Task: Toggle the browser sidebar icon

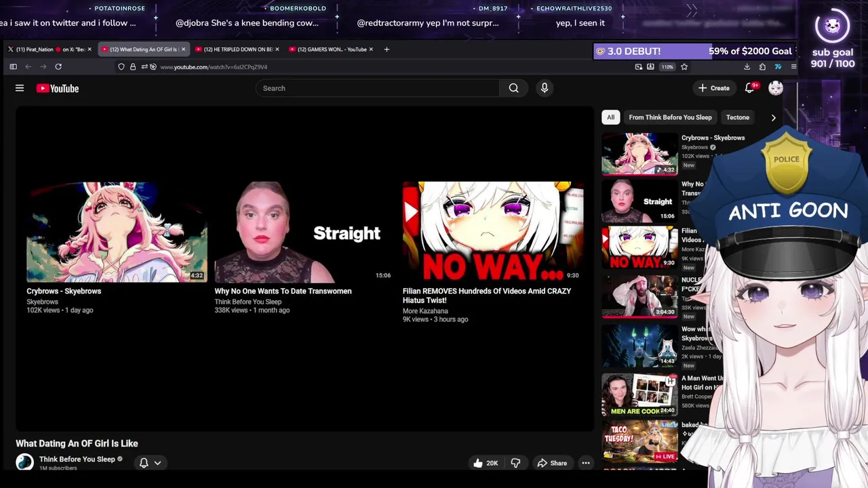Action: point(13,66)
